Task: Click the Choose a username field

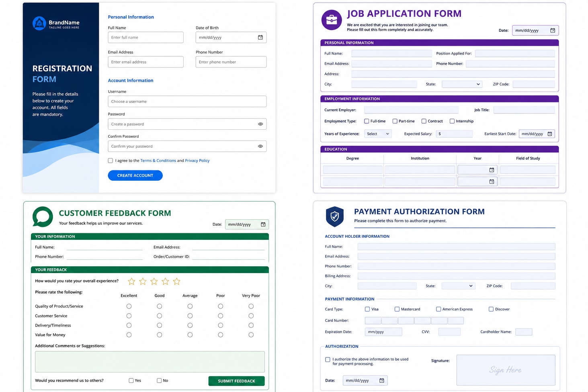Action: (x=187, y=102)
